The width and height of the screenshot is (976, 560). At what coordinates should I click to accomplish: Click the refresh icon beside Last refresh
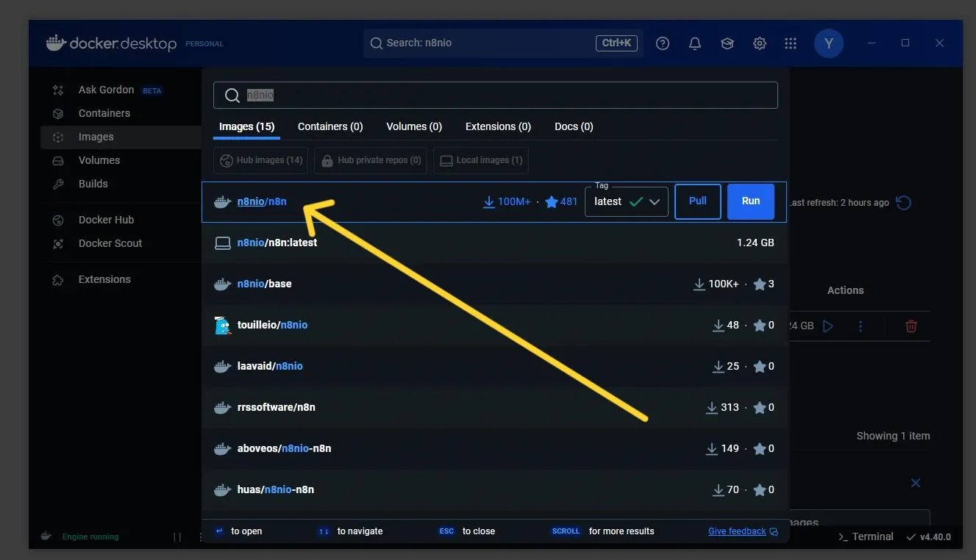[x=904, y=203]
